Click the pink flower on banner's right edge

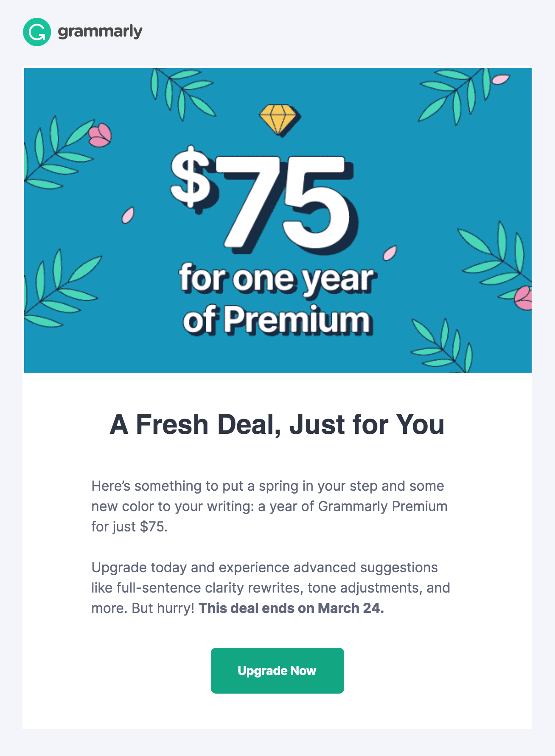(523, 298)
